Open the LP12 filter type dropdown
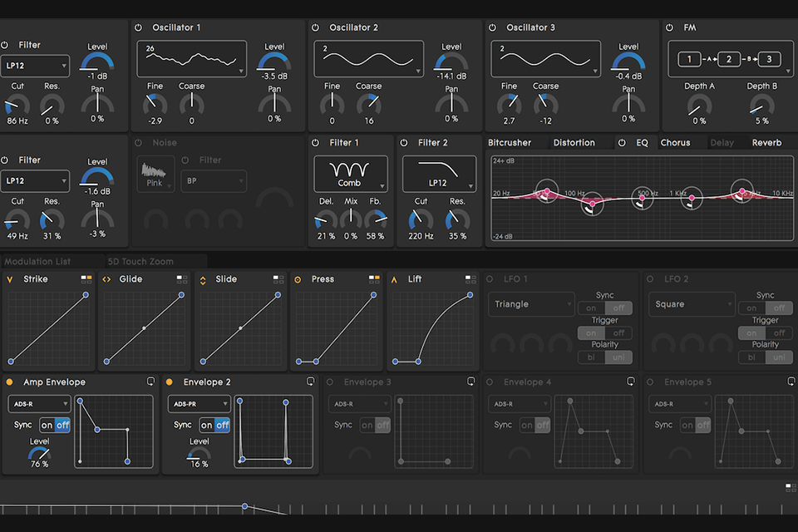Image resolution: width=798 pixels, height=532 pixels. (35, 66)
